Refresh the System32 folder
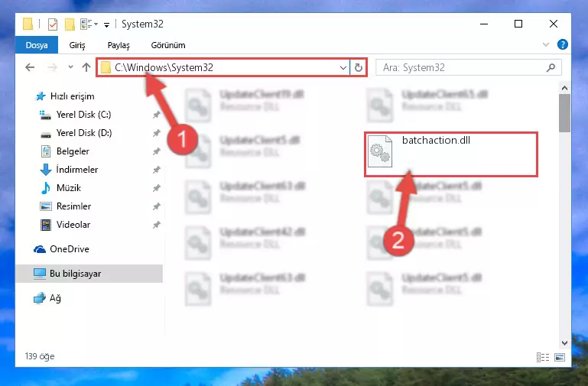The image size is (588, 386). coord(359,67)
